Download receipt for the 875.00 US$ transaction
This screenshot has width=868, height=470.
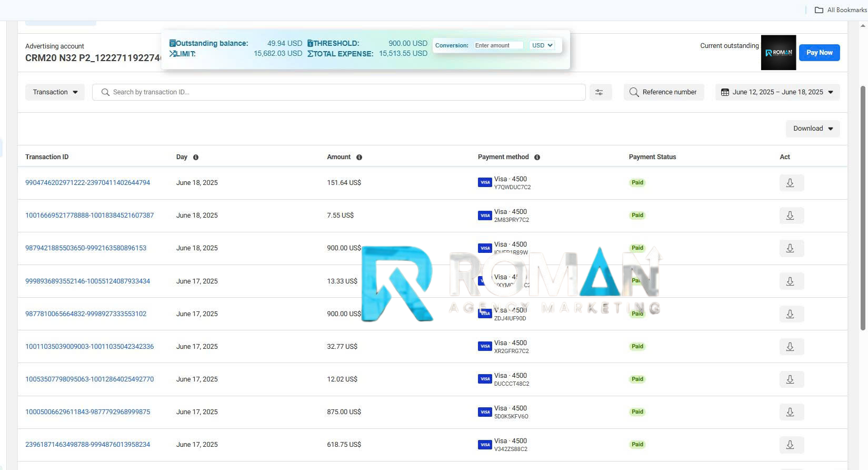tap(791, 412)
